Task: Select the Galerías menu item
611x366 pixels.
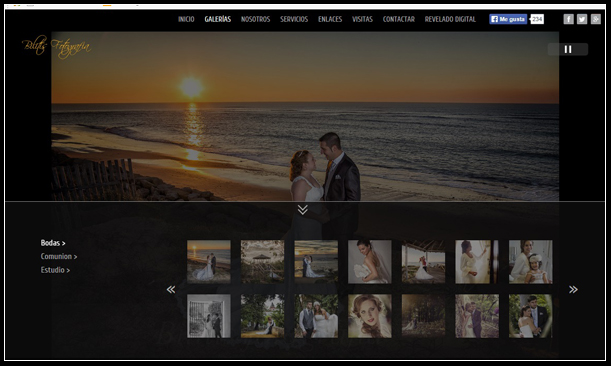Action: 218,19
